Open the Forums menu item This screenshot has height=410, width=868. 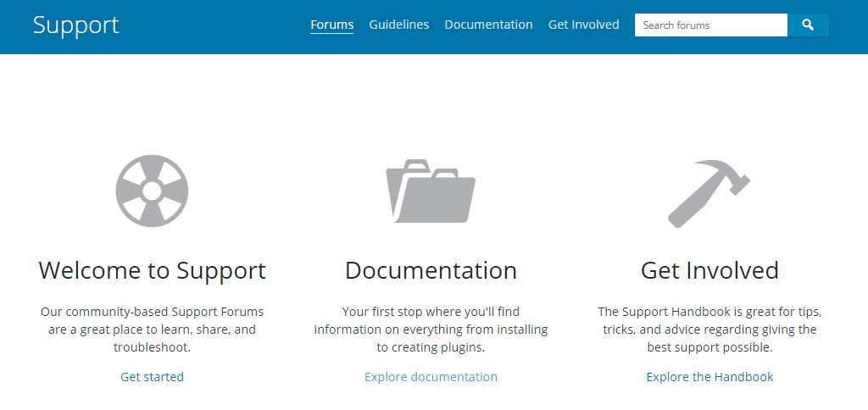pyautogui.click(x=332, y=25)
